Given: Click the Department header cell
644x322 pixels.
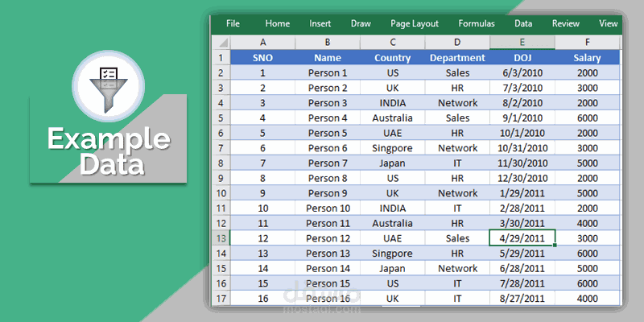Looking at the screenshot, I should tap(457, 58).
